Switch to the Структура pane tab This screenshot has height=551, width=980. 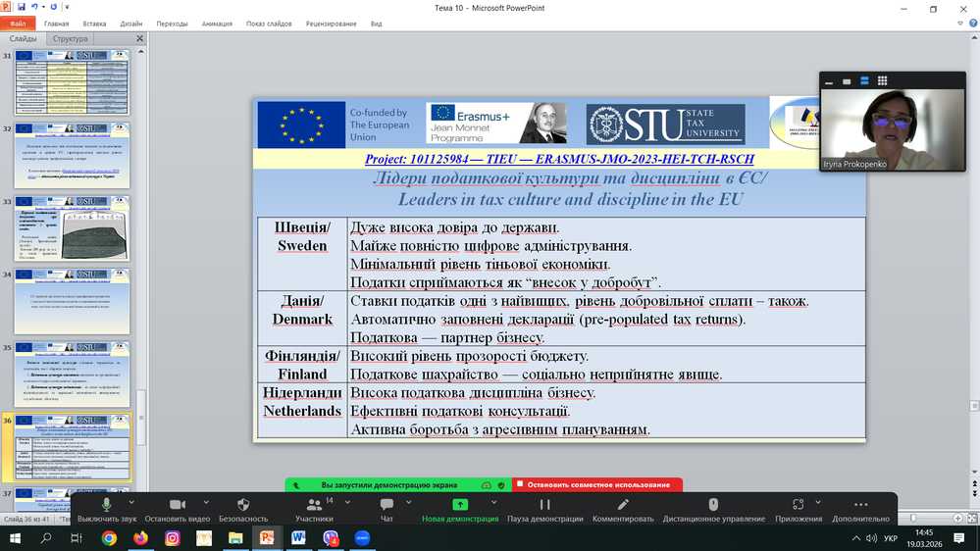pos(71,39)
